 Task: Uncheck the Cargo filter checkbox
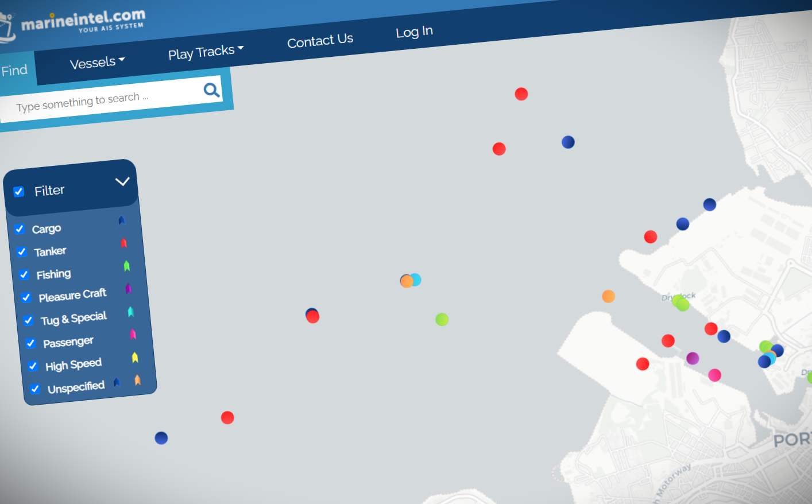click(x=20, y=229)
